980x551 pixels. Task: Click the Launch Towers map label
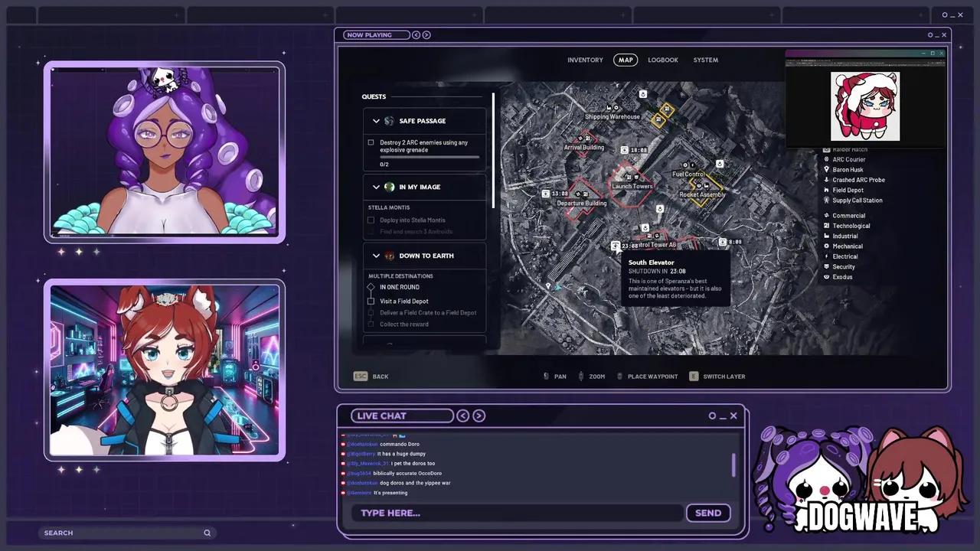tap(632, 187)
